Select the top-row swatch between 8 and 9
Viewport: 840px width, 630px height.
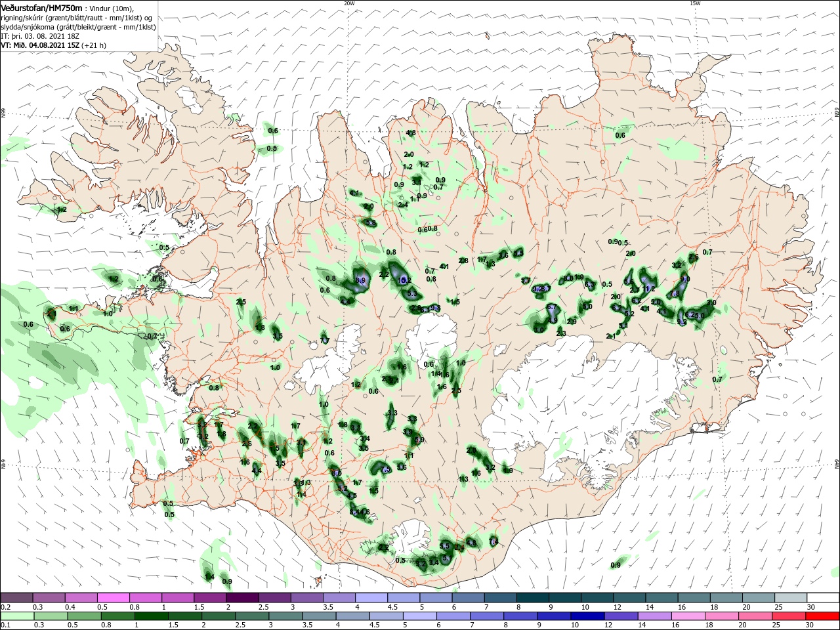(533, 598)
